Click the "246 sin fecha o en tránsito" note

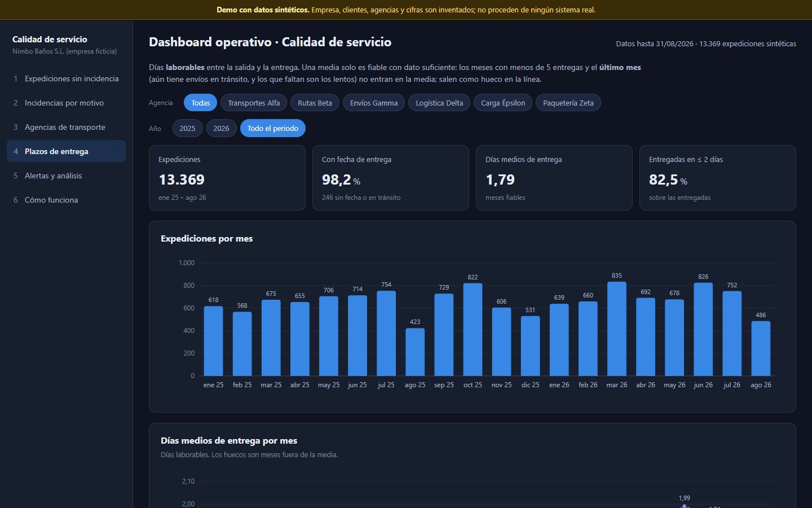(x=361, y=198)
